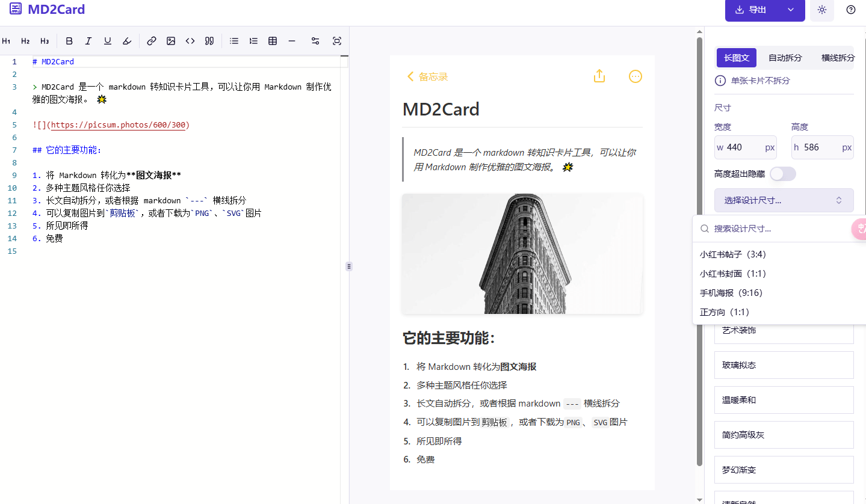Expand the 导出 export dropdown arrow

(x=791, y=10)
